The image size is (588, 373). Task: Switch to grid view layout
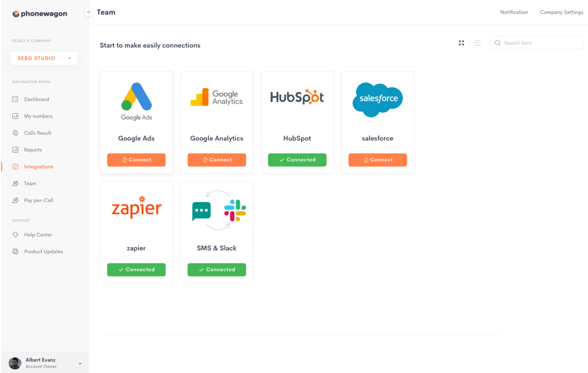coord(461,43)
